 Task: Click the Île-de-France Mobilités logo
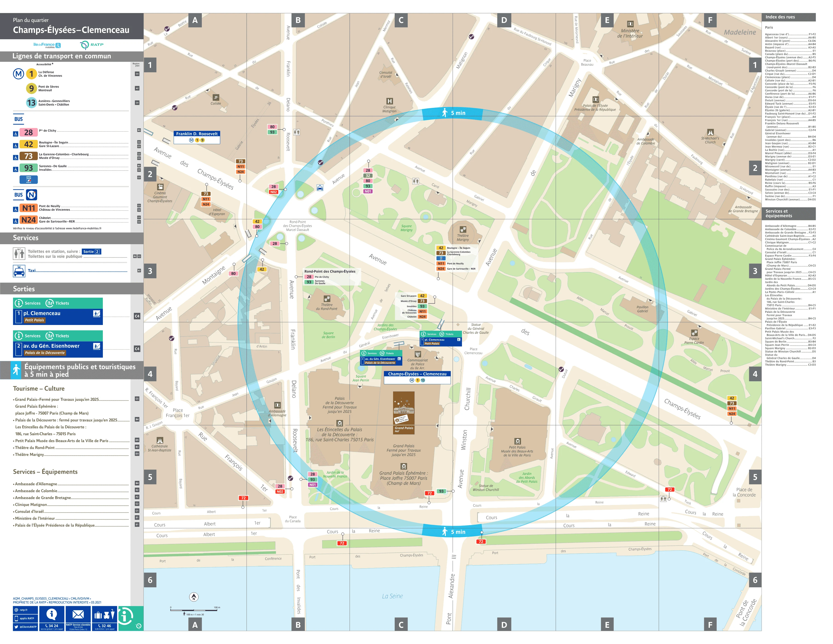click(x=47, y=45)
